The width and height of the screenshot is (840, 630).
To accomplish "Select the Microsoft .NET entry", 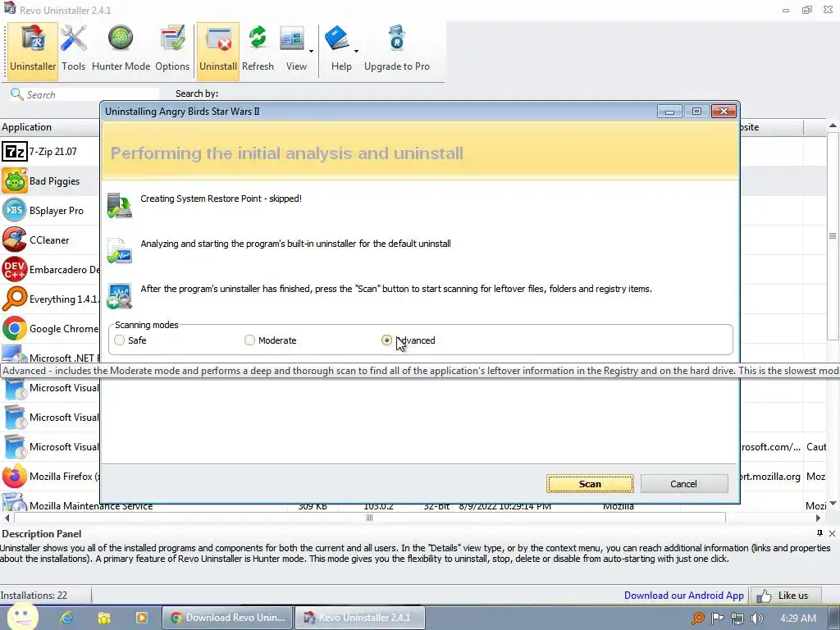I will coord(50,356).
